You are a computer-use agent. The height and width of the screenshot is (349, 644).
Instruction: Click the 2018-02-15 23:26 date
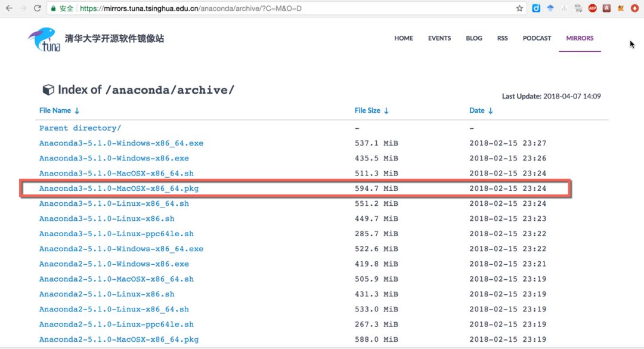(x=507, y=158)
